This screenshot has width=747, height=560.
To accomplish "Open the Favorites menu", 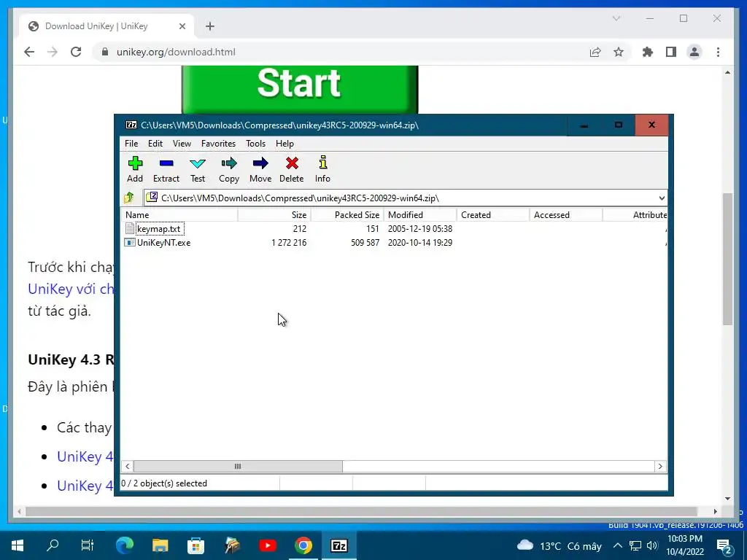I will [x=218, y=144].
